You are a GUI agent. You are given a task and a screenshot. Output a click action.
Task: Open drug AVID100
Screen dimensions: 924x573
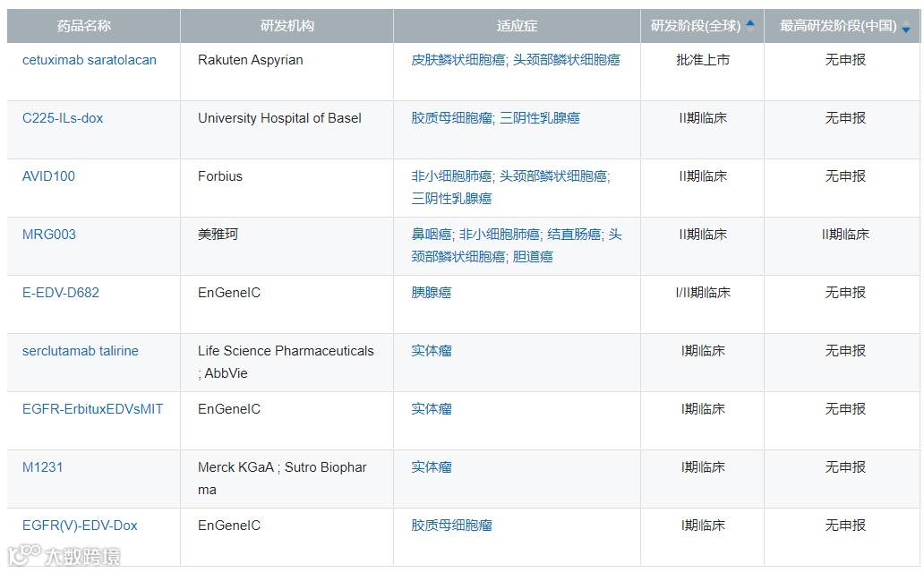[x=48, y=176]
